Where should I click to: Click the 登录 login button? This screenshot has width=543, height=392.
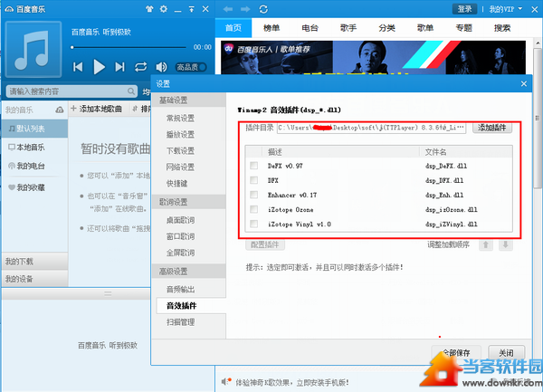pos(464,9)
